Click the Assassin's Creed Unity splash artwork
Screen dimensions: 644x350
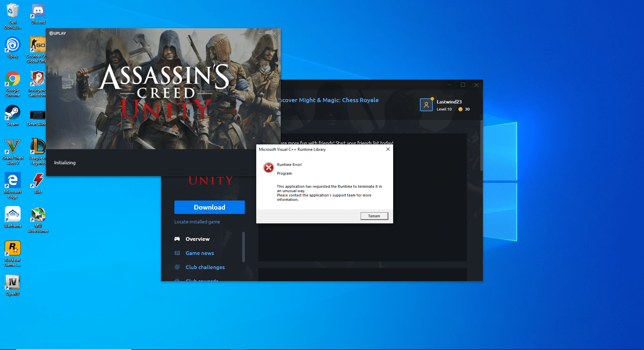pos(163,89)
